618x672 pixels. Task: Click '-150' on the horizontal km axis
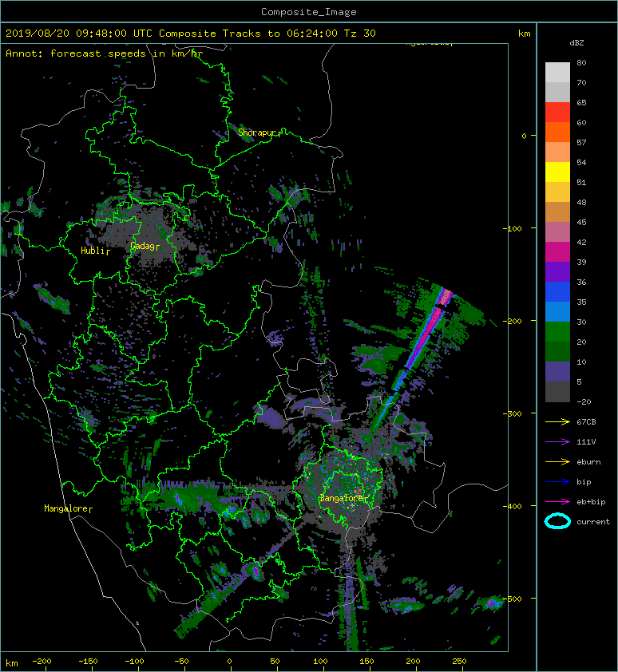[88, 662]
